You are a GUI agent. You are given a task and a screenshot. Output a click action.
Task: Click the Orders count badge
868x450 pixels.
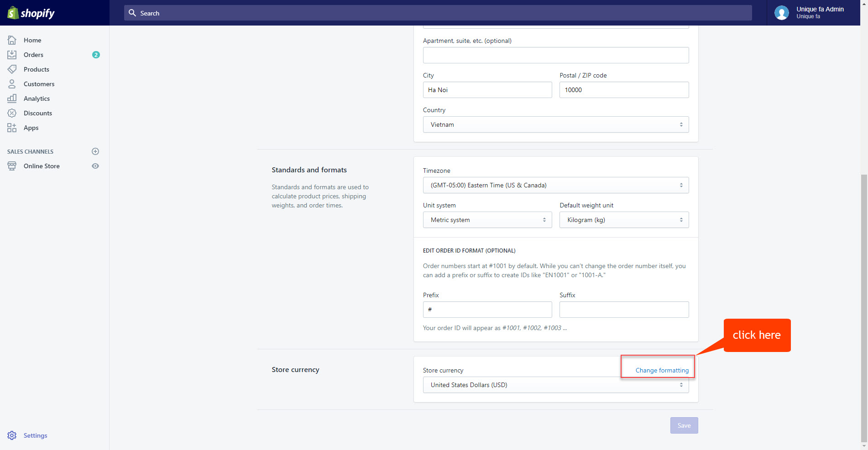point(96,55)
